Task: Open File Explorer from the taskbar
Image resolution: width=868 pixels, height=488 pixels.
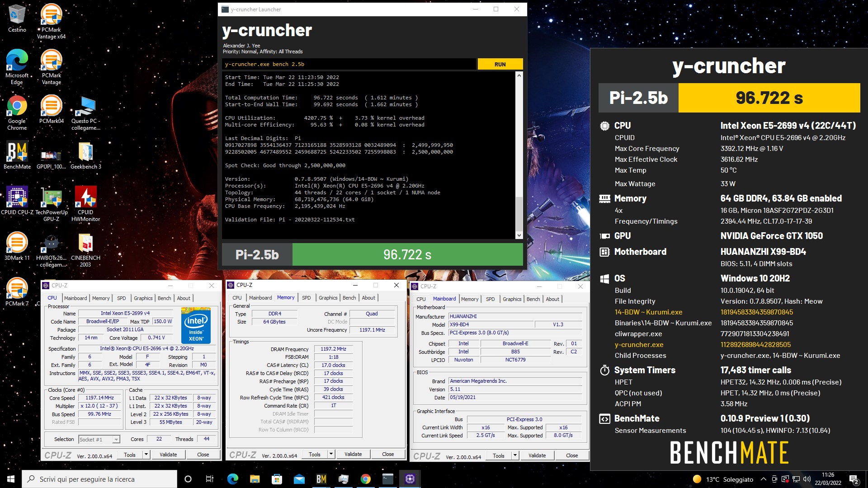Action: tap(255, 479)
